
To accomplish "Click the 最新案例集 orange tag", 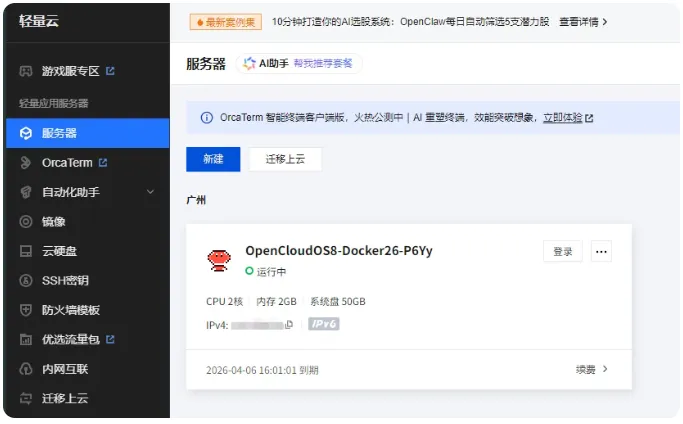I will [x=226, y=22].
